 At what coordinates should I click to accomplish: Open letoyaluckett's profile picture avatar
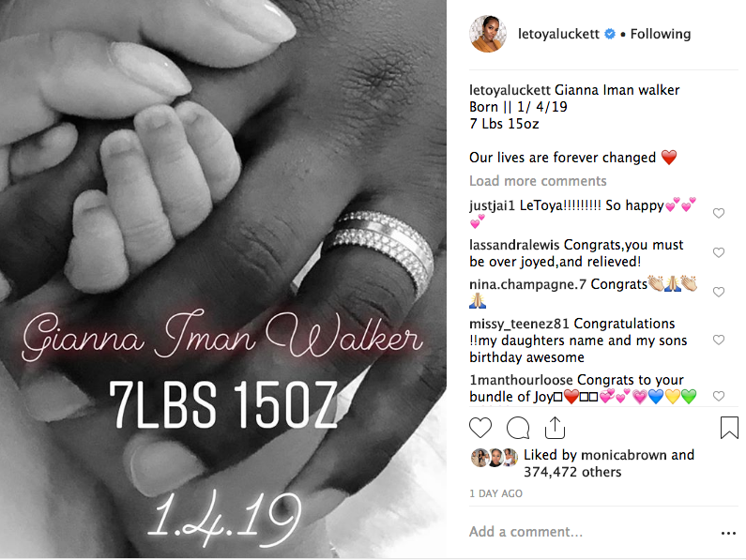point(488,34)
